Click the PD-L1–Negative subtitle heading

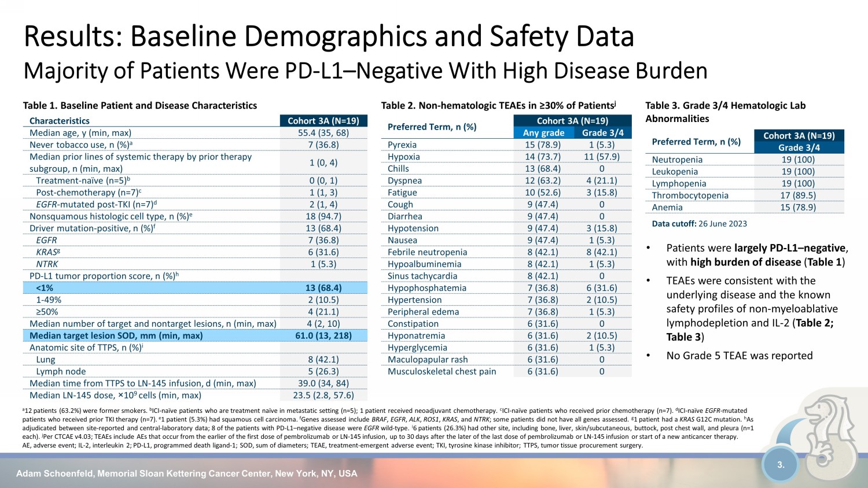(x=365, y=71)
